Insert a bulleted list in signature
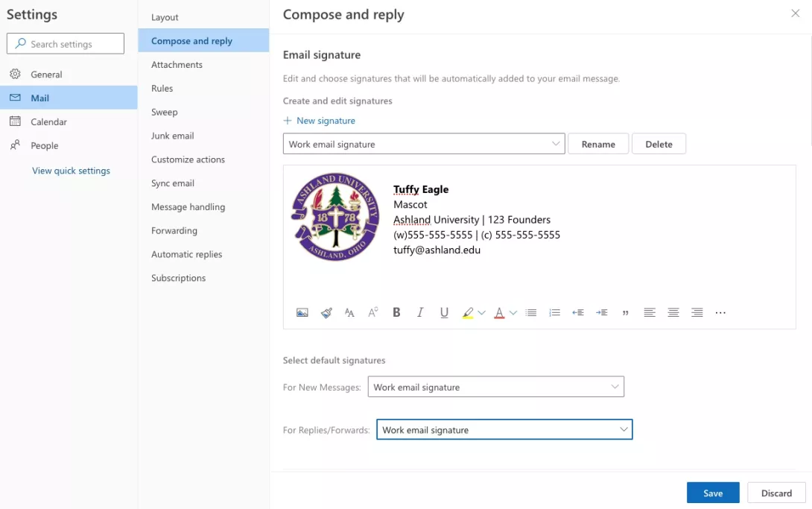This screenshot has width=812, height=509. coord(531,313)
